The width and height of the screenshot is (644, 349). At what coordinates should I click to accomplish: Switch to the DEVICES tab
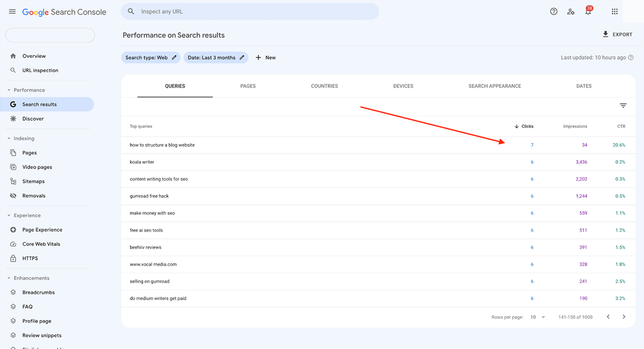(x=403, y=86)
